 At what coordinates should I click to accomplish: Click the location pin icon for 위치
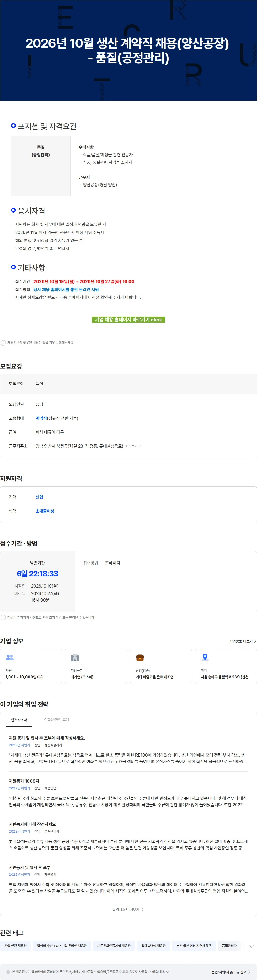[x=205, y=657]
